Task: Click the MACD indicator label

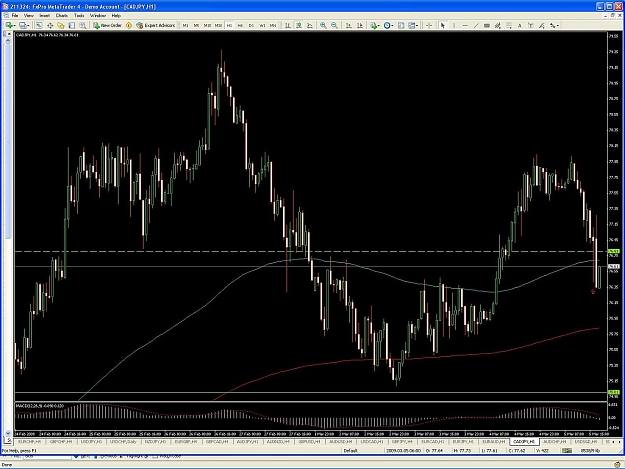Action: click(x=41, y=406)
